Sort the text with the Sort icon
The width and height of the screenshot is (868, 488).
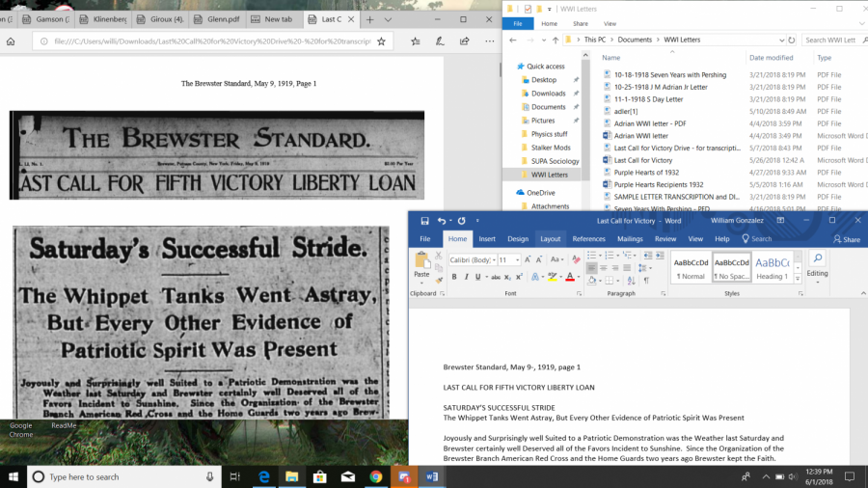631,281
